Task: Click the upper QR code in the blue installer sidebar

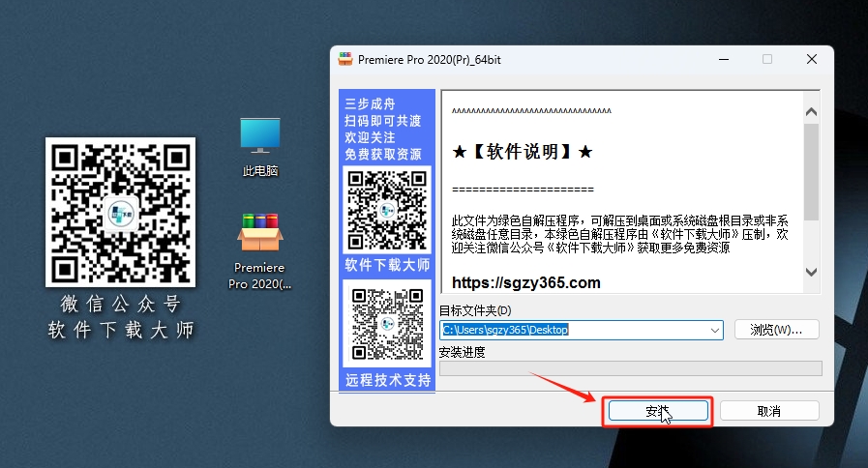Action: [x=387, y=210]
